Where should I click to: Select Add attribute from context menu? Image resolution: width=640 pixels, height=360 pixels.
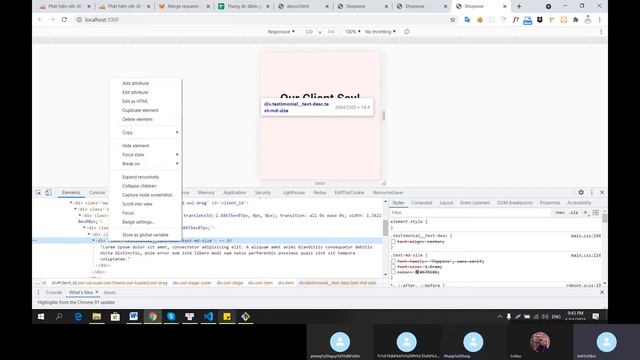146,83
